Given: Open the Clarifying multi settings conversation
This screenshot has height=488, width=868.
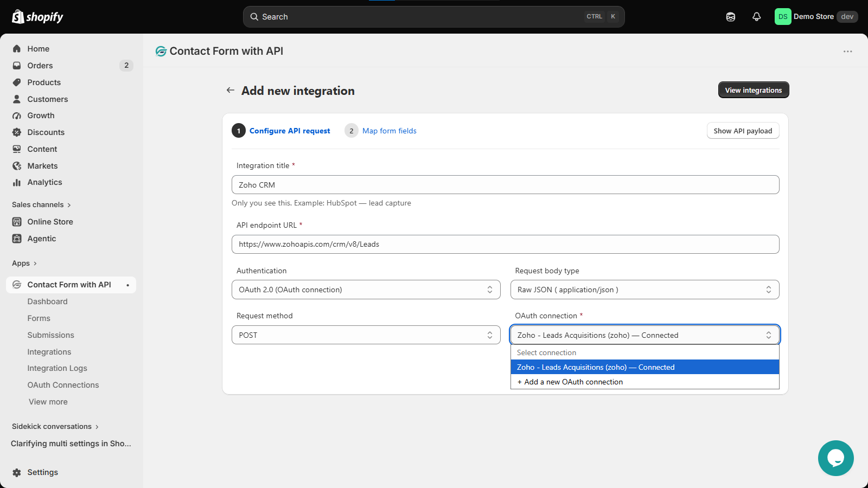Looking at the screenshot, I should pyautogui.click(x=71, y=444).
